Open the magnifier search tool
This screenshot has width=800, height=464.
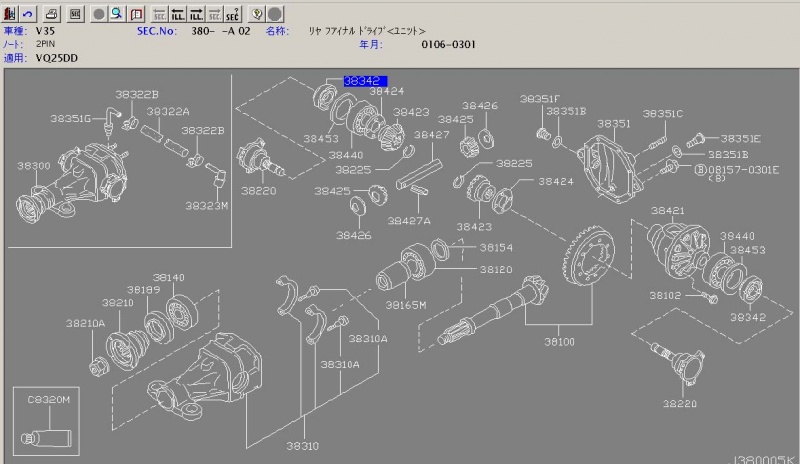(117, 14)
